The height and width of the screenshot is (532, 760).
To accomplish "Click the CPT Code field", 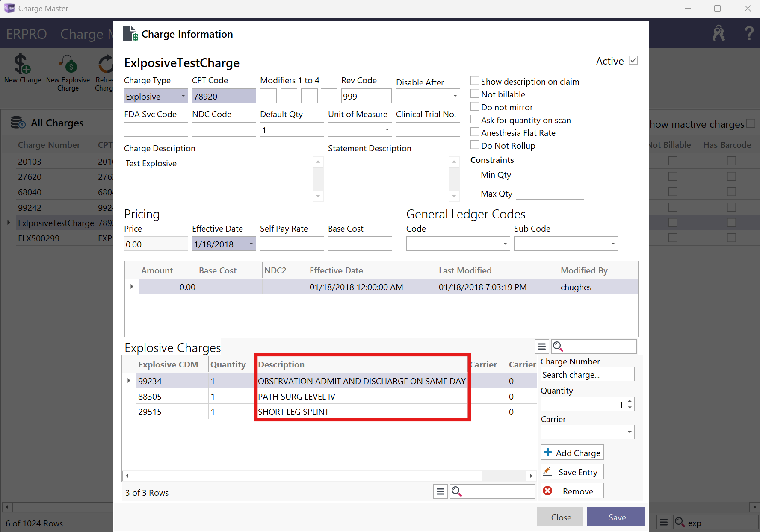I will 224,96.
